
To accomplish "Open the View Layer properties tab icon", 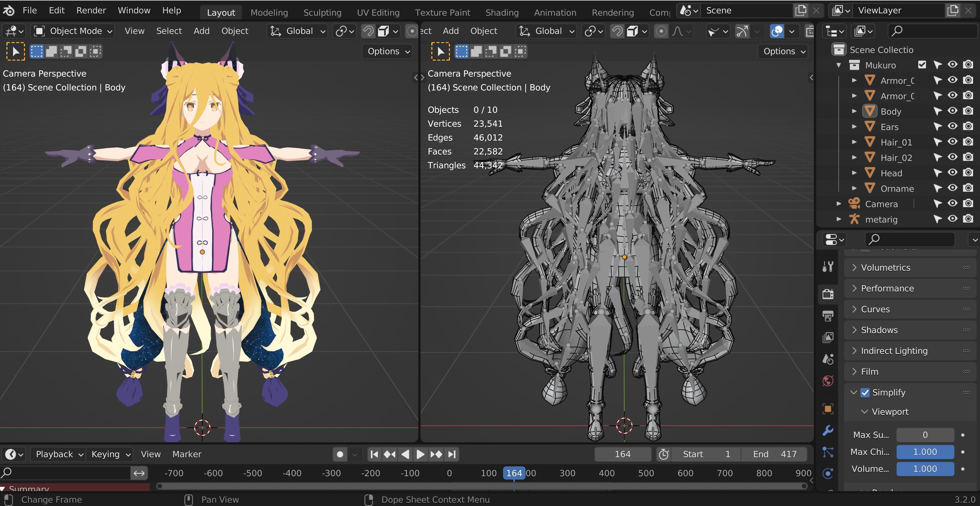I will pos(828,337).
